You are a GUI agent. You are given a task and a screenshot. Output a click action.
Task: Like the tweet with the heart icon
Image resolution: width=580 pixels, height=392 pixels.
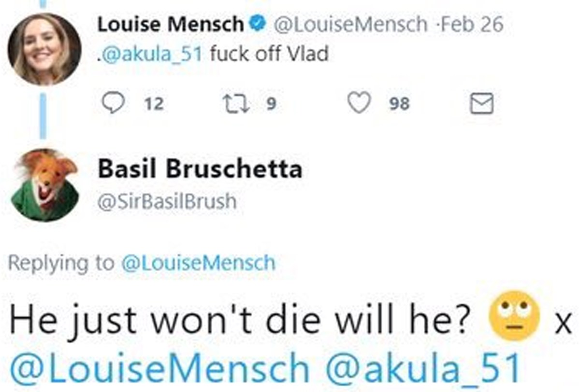(359, 103)
